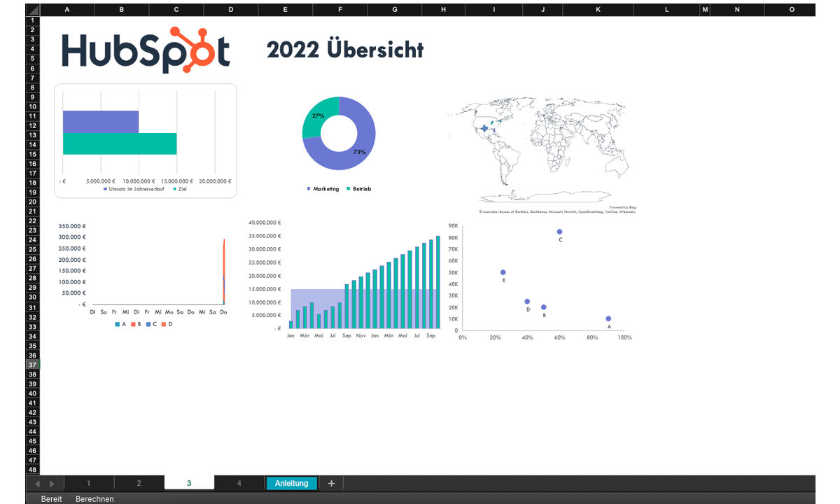Viewport: 840px width, 504px height.
Task: Select highlighted row header 37
Action: tap(33, 365)
